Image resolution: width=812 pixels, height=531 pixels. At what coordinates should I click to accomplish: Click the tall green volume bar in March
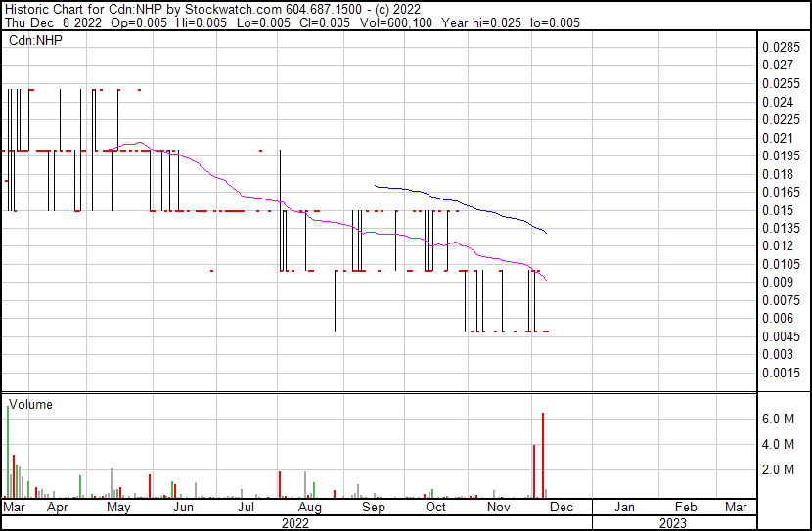(8, 450)
